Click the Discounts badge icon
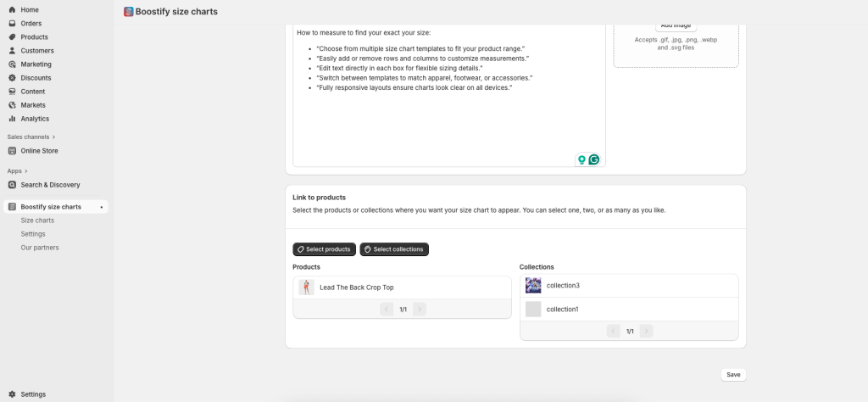The width and height of the screenshot is (868, 402). (x=12, y=78)
